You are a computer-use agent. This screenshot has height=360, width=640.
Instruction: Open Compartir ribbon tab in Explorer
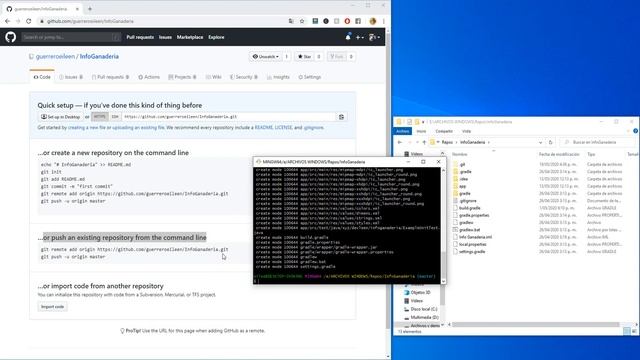[x=444, y=131]
